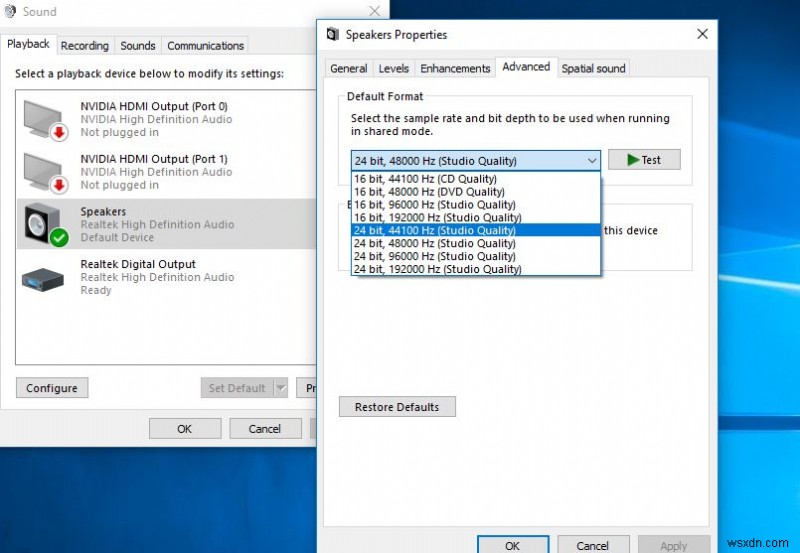The height and width of the screenshot is (553, 800).
Task: Open the Recording tab in Sound window
Action: tap(85, 46)
